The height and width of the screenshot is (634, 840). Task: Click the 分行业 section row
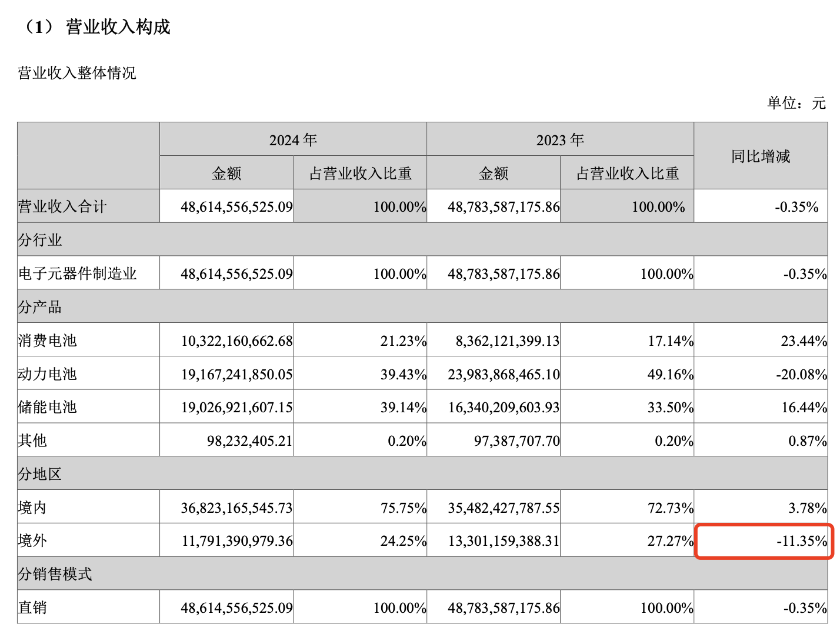pos(40,240)
